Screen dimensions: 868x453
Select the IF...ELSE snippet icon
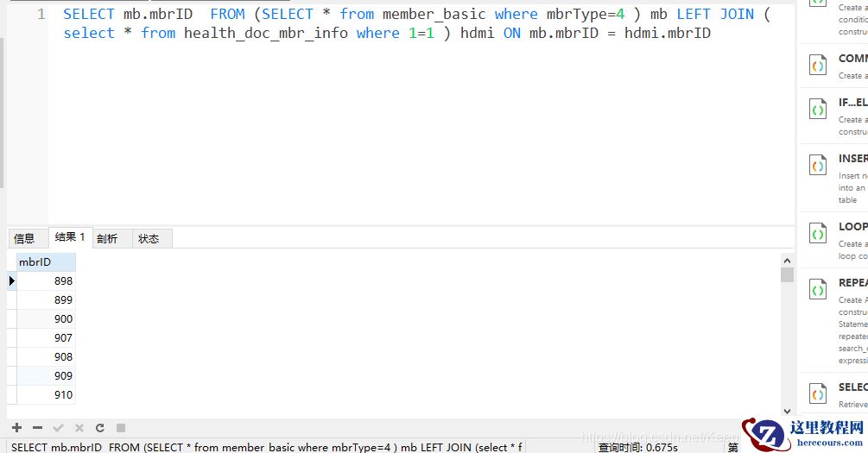point(818,109)
